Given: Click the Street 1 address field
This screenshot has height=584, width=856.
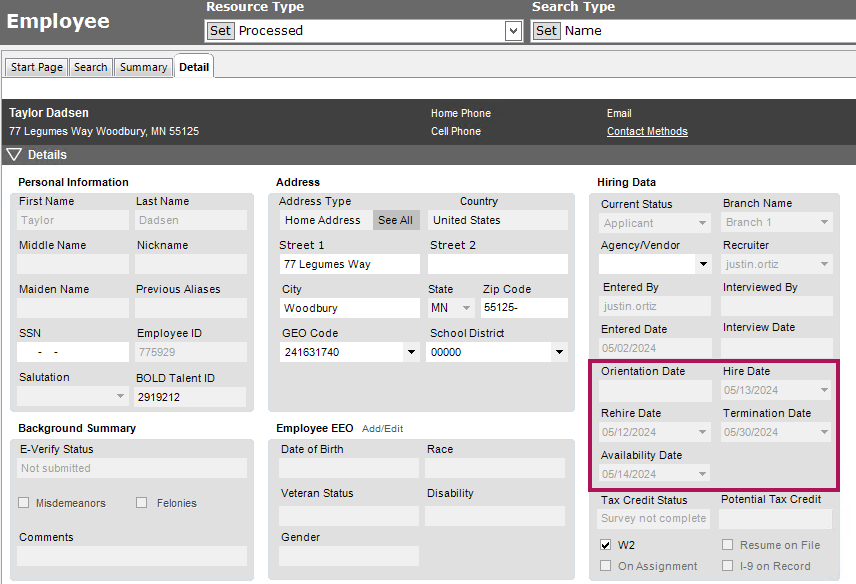Looking at the screenshot, I should tap(349, 265).
